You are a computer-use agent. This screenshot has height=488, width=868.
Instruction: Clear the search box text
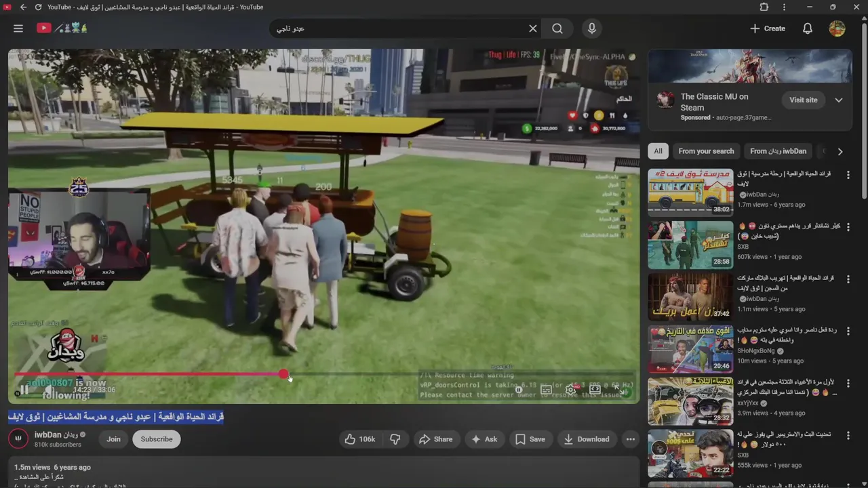coord(533,28)
